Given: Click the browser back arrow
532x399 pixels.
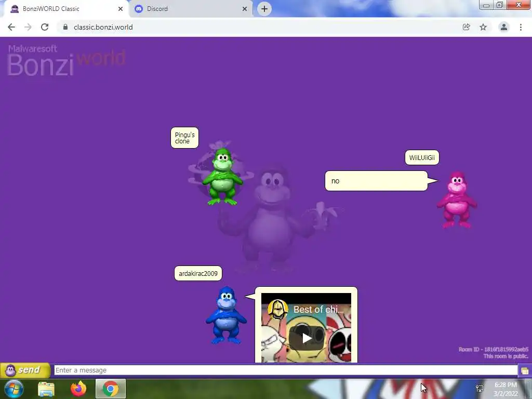Looking at the screenshot, I should pyautogui.click(x=11, y=27).
